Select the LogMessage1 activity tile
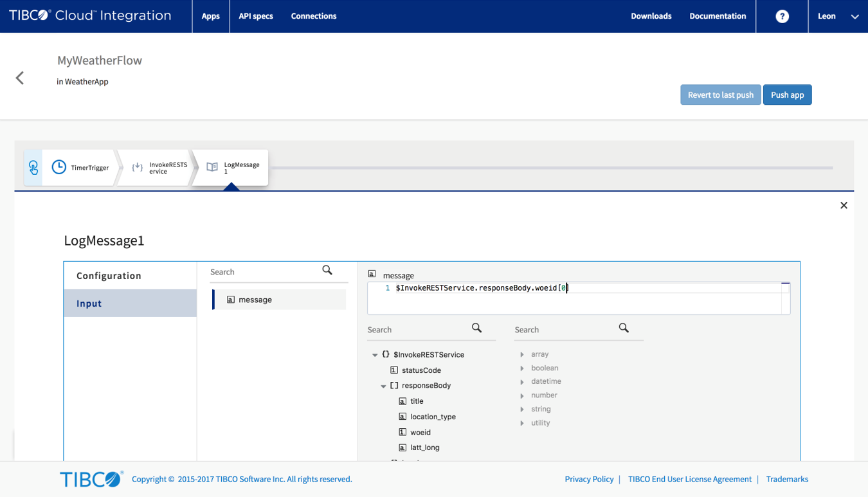 pos(231,167)
